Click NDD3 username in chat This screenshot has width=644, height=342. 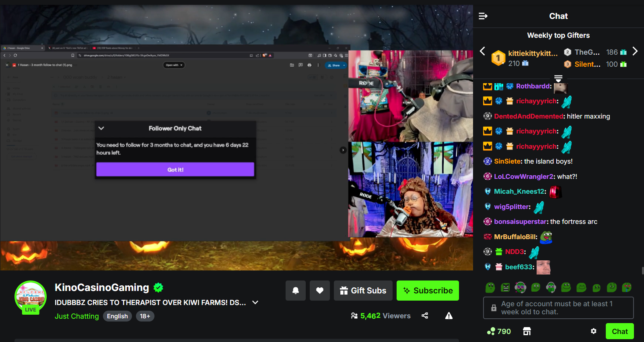[x=514, y=252]
